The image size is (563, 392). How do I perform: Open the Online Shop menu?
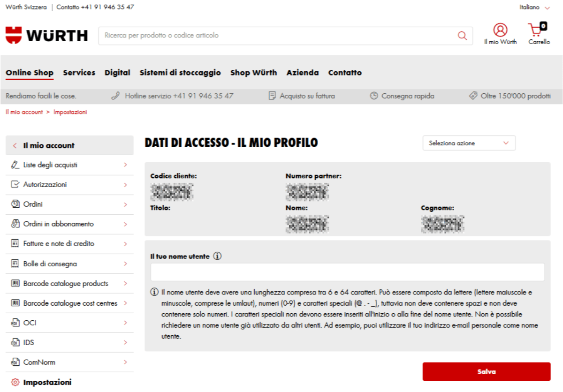coord(30,73)
